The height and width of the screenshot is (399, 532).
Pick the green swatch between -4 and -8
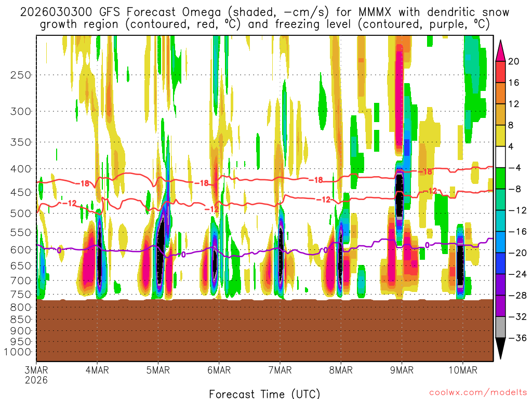pyautogui.click(x=502, y=178)
